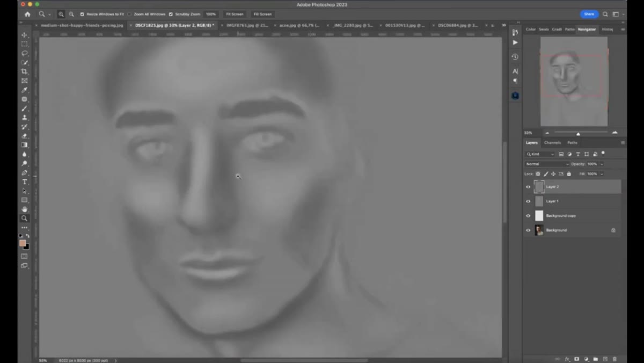Open the Navigator panel group menu
644x363 pixels.
coord(623,30)
